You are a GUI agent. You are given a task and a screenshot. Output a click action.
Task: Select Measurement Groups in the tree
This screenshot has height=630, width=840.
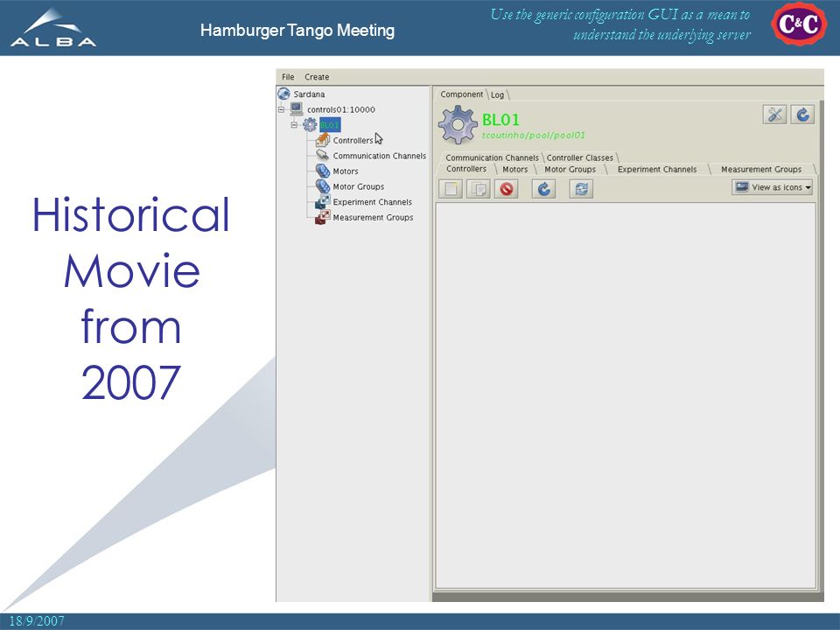pyautogui.click(x=373, y=218)
